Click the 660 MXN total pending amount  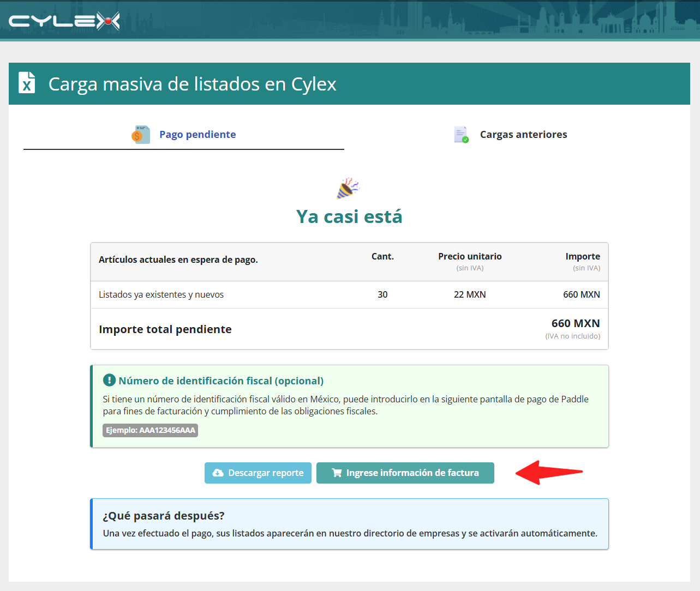[x=576, y=323]
